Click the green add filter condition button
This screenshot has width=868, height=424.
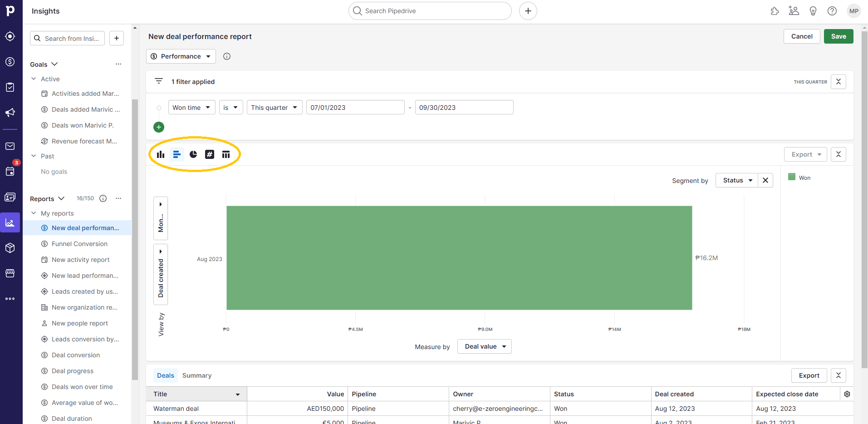pos(159,127)
